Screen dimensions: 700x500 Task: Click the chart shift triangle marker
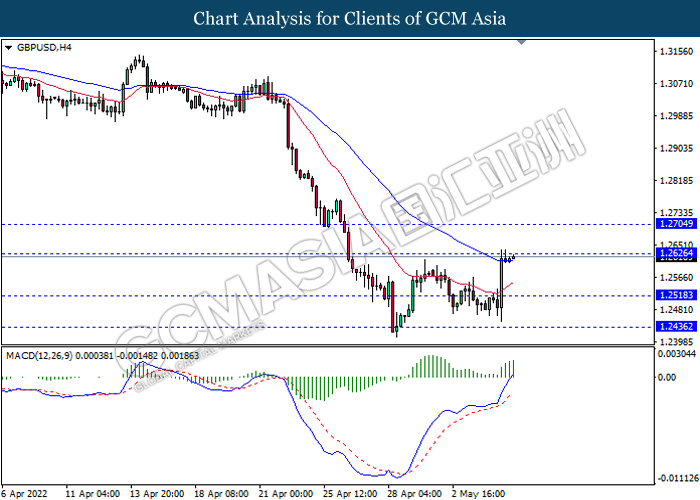(521, 42)
